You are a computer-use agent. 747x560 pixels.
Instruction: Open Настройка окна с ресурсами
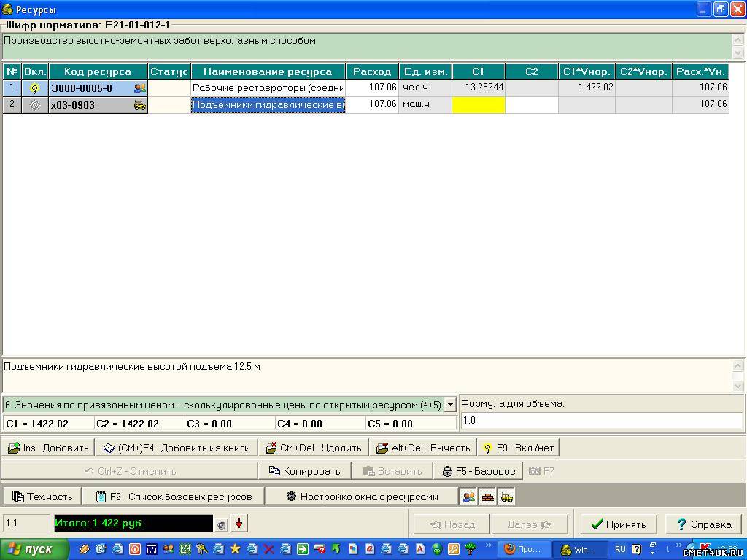click(x=362, y=497)
